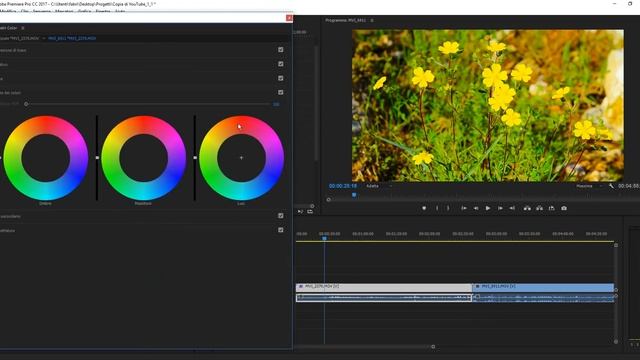This screenshot has height=360, width=640.
Task: Step forward one frame in Program monitor
Action: 500,208
